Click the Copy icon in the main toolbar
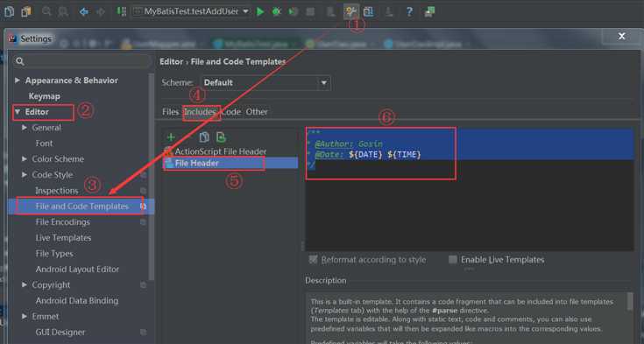 9,11
